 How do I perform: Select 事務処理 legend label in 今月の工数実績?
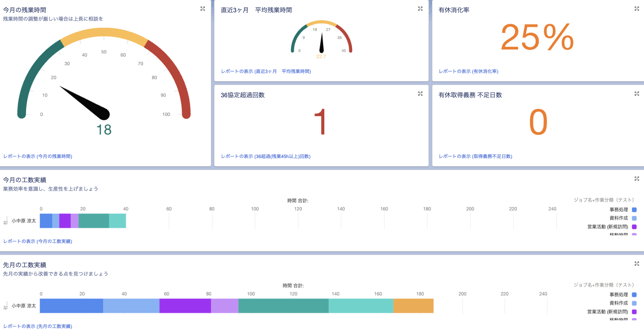[619, 210]
